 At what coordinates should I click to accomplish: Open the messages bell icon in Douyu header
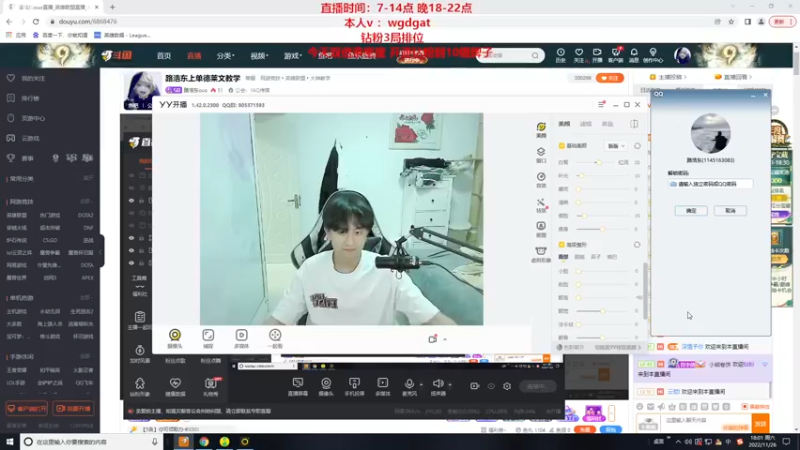634,53
